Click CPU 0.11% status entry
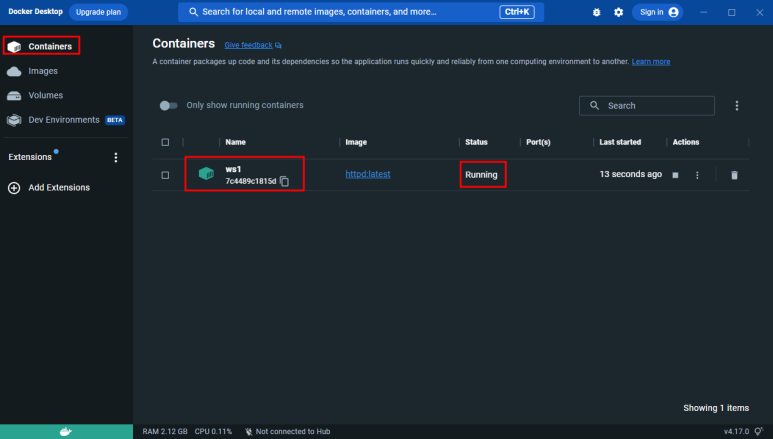Viewport: 773px width, 439px height. point(213,432)
